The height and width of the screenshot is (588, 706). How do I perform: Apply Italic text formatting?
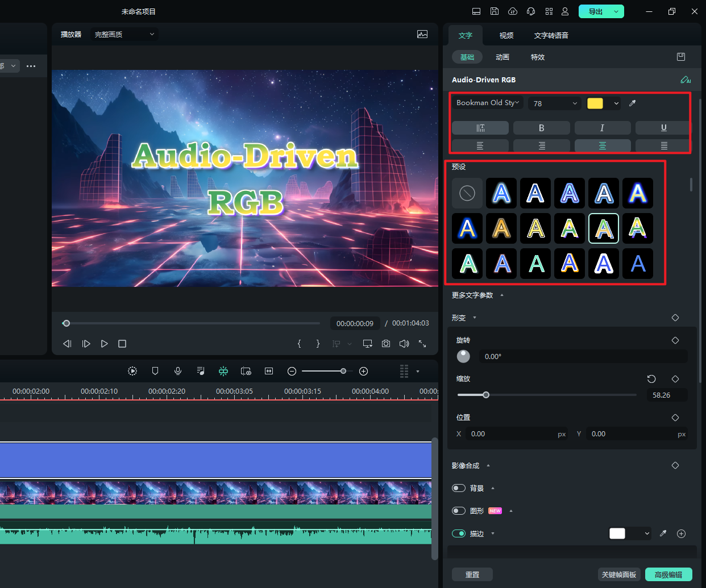point(602,128)
